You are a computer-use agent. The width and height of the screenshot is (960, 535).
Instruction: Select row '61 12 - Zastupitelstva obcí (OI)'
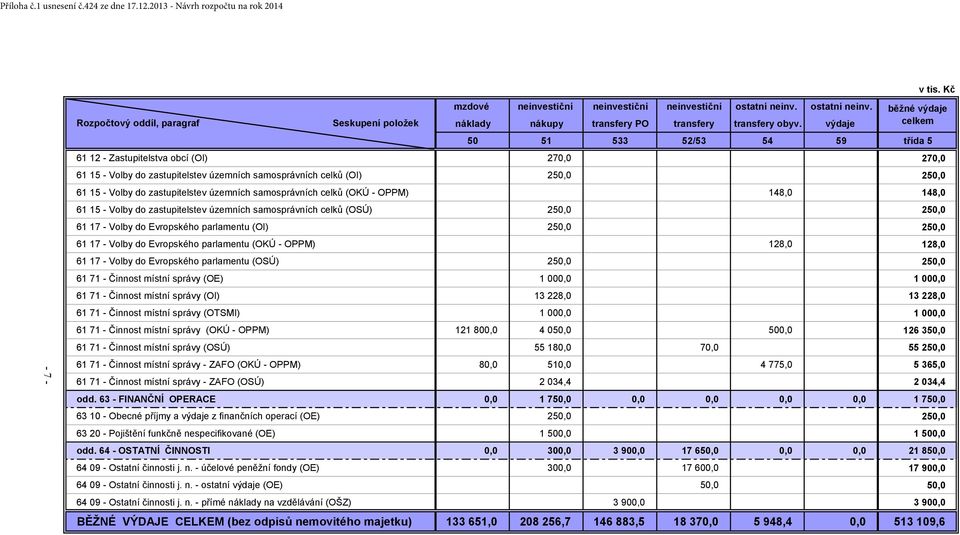(510, 158)
